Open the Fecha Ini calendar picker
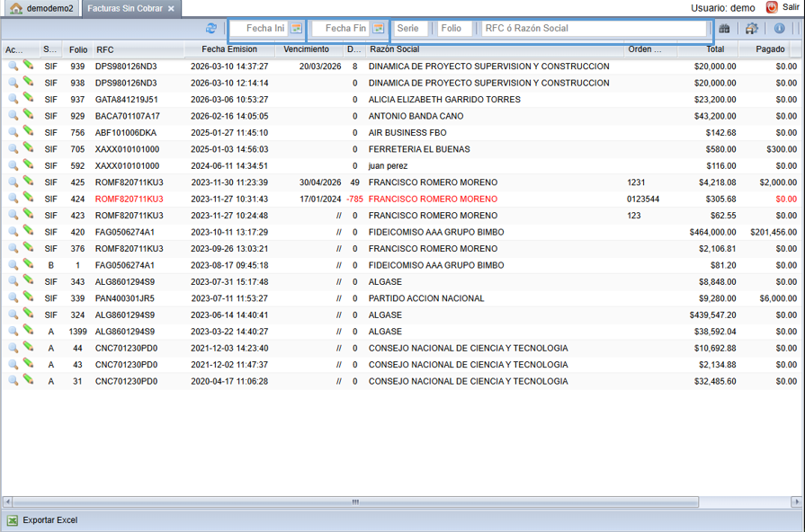 tap(296, 29)
